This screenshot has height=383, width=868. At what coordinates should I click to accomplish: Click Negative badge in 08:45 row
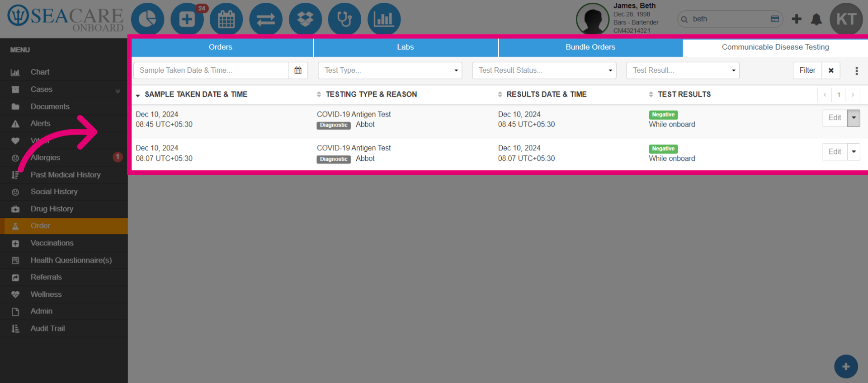tap(663, 115)
